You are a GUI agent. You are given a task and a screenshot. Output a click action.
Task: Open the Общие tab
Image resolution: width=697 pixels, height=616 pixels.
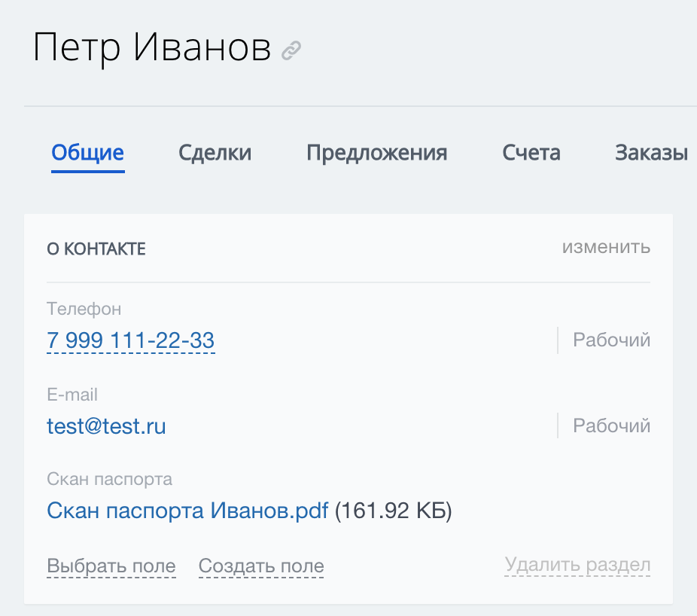[x=87, y=153]
